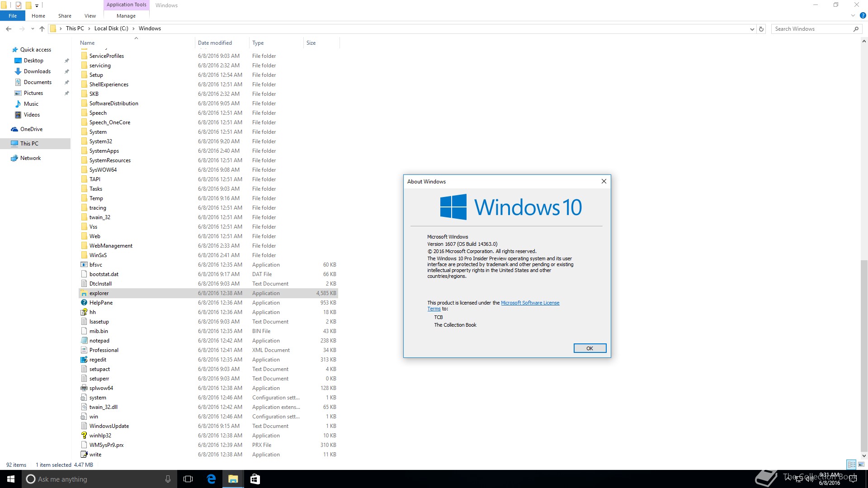Select the WMSysPr9.prx file
The width and height of the screenshot is (868, 488).
(208, 445)
